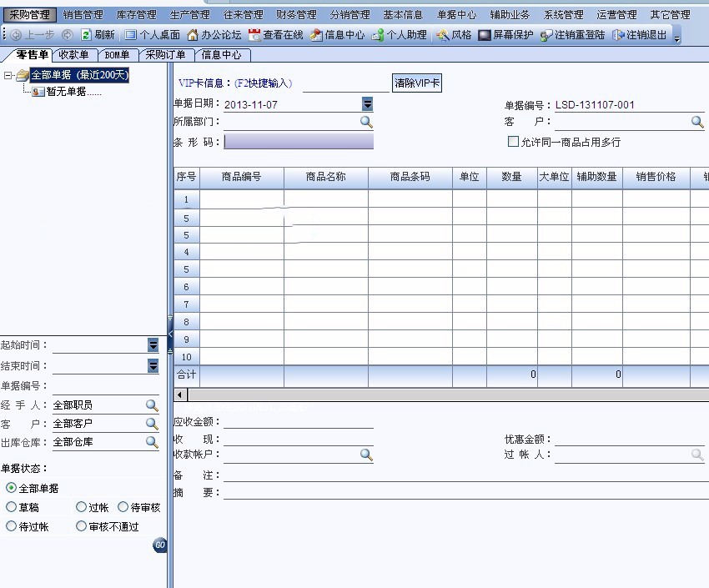Open the 单据日期 date picker dropdown
Image resolution: width=709 pixels, height=588 pixels.
(366, 104)
